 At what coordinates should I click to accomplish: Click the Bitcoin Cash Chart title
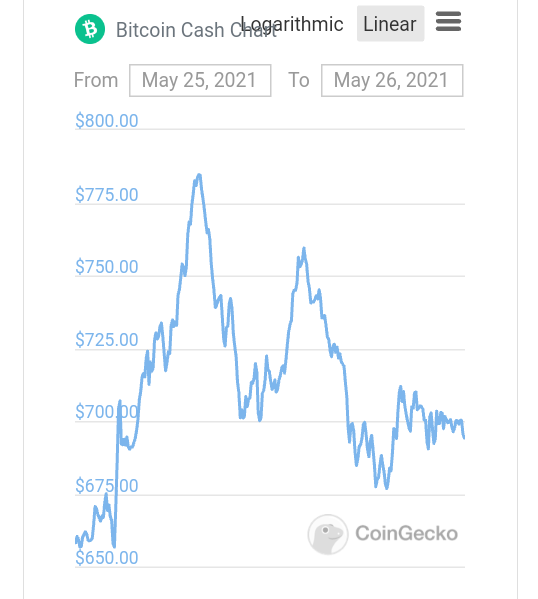[x=196, y=30]
